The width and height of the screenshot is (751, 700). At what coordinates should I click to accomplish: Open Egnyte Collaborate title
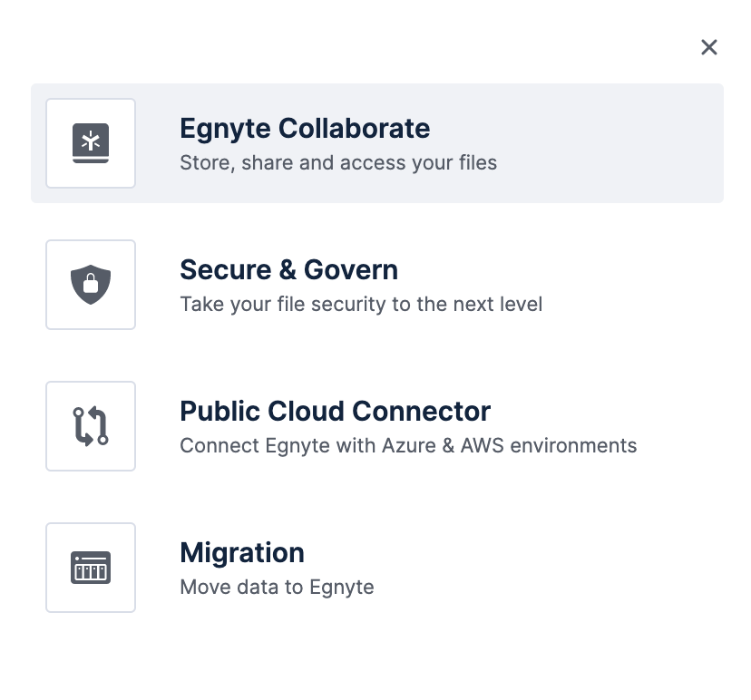pos(305,129)
